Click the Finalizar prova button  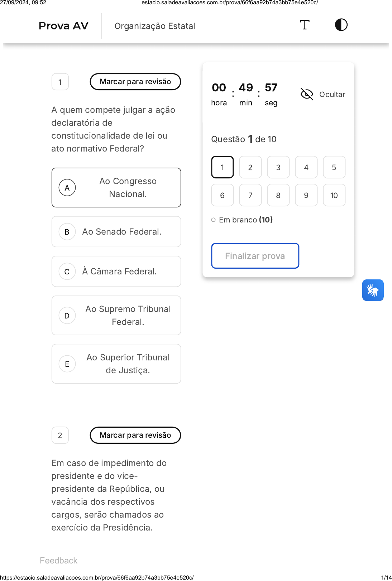pyautogui.click(x=255, y=256)
